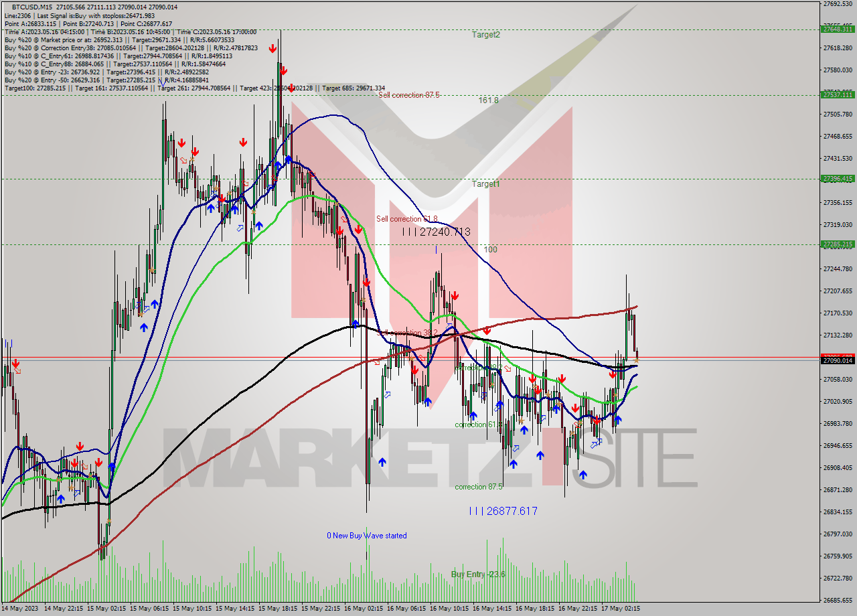Click the '14 May 2023' time label
The width and height of the screenshot is (857, 616).
coord(21,609)
